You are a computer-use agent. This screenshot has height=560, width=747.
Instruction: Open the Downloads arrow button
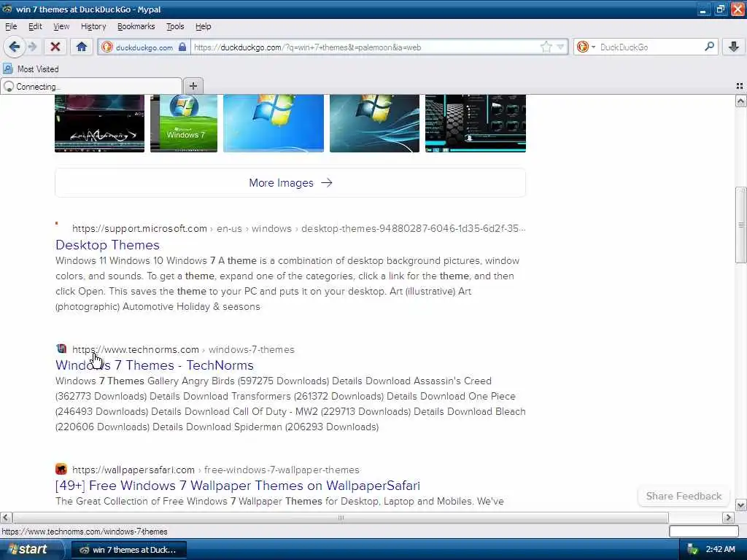point(734,47)
